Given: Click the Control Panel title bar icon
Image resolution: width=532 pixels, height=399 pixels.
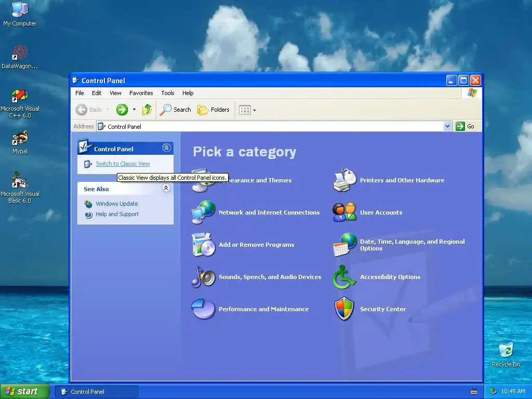Looking at the screenshot, I should tap(75, 81).
